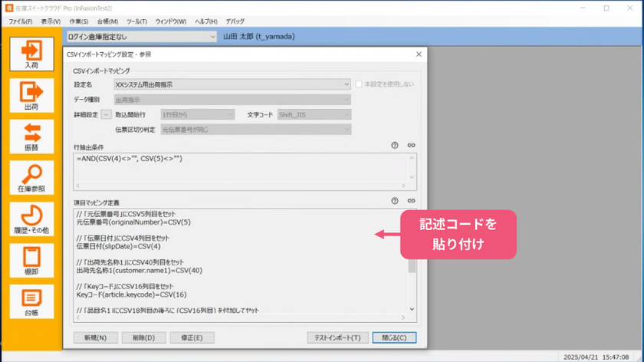Open the 台帳(M) menu
This screenshot has width=644, height=362.
click(107, 21)
